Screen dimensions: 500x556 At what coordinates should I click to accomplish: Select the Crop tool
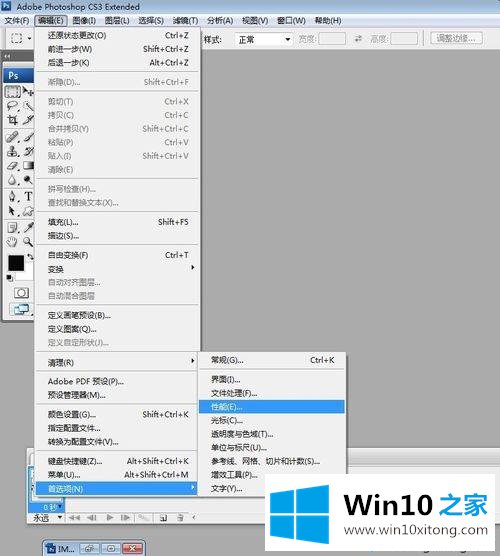pos(12,120)
